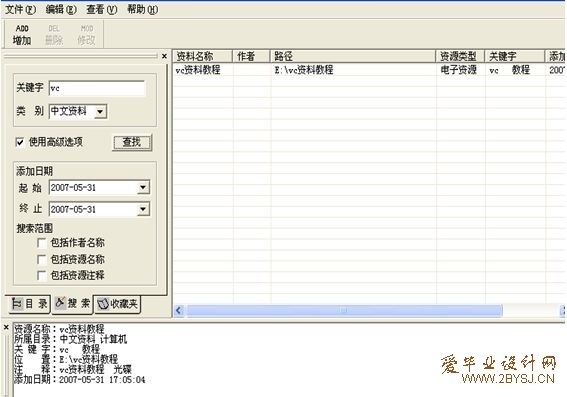Open the 编辑(E) menu
Screen dimensions: 567x397
61,9
